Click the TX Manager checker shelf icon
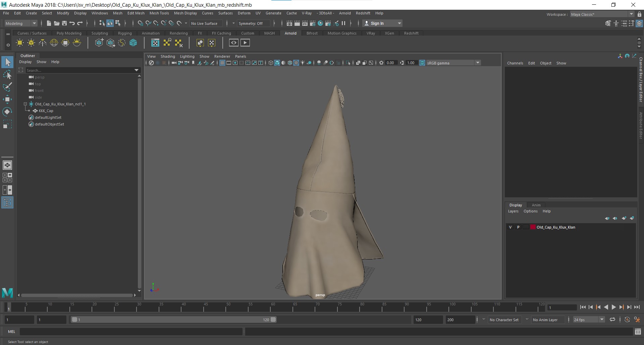The image size is (644, 345). click(x=155, y=43)
